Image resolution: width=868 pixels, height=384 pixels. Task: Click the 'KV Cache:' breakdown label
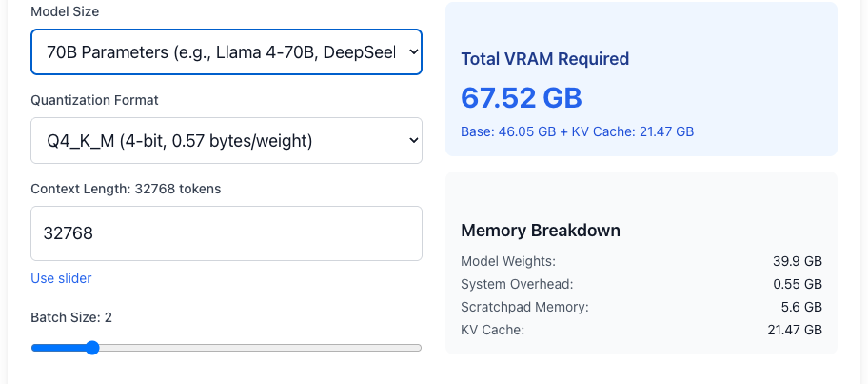(492, 331)
